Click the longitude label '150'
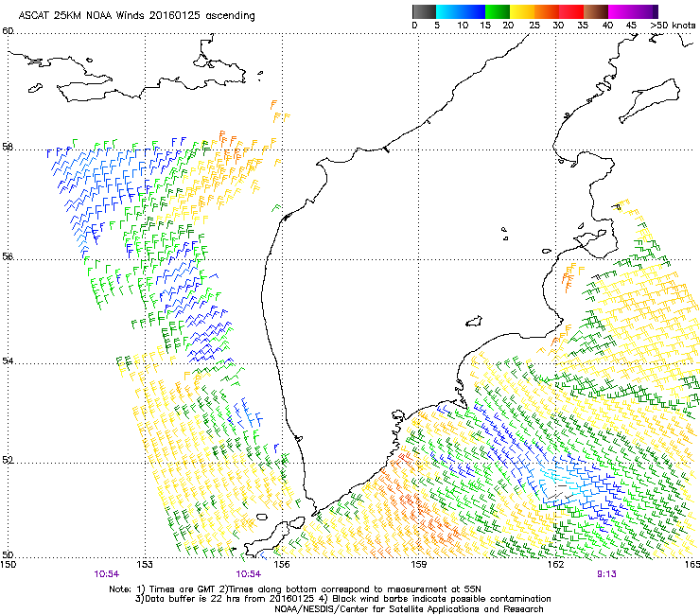The image size is (700, 615). coord(8,565)
